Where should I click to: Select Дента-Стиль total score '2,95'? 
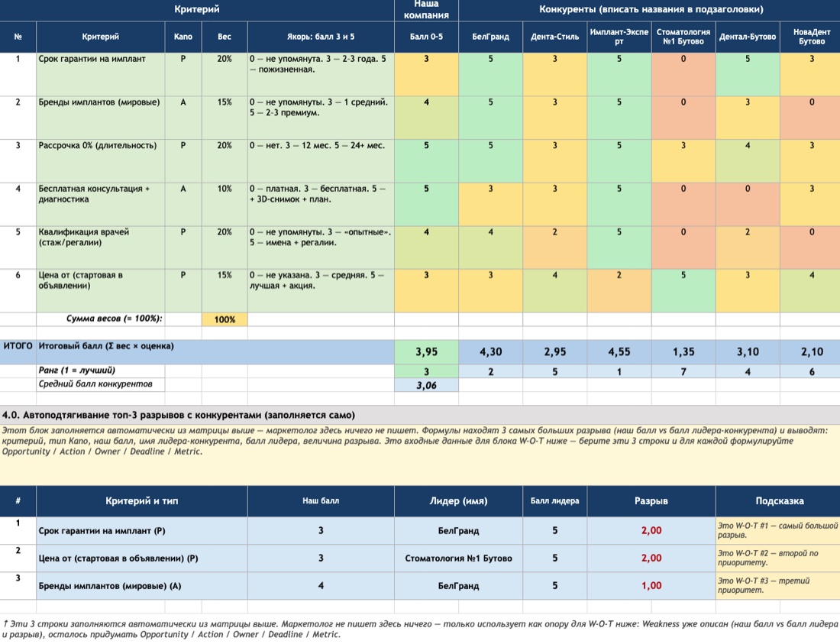[x=555, y=352]
